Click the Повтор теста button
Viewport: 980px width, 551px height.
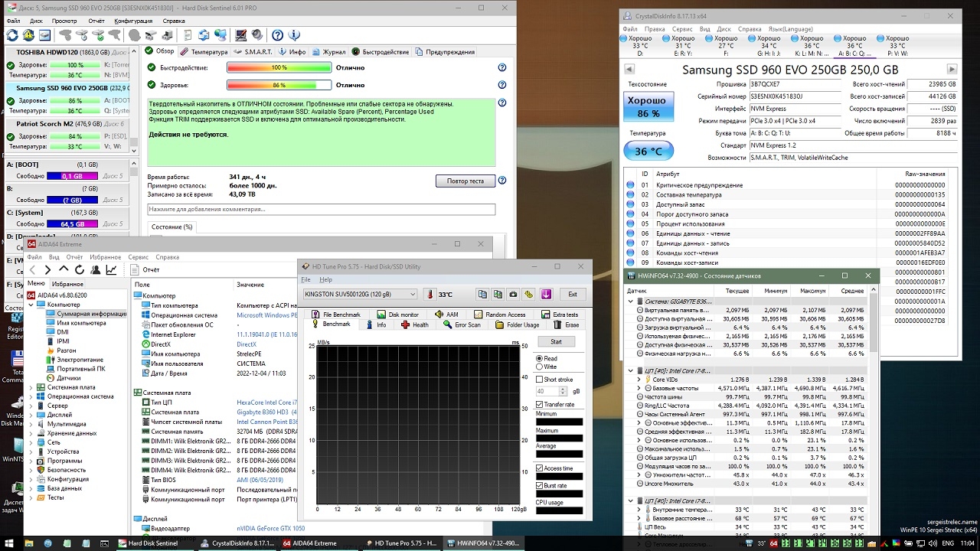465,181
